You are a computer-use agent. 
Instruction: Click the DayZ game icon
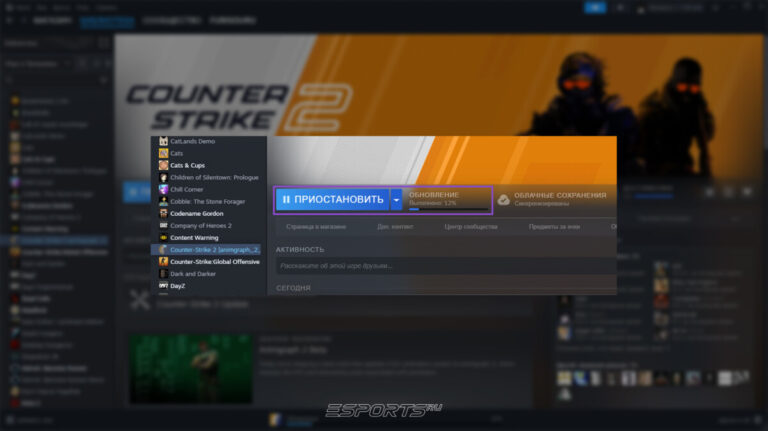pyautogui.click(x=164, y=286)
